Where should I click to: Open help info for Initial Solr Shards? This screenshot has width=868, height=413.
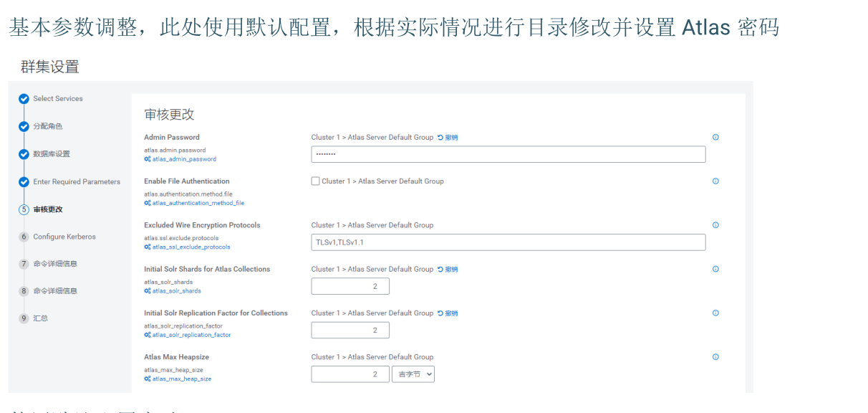click(715, 269)
